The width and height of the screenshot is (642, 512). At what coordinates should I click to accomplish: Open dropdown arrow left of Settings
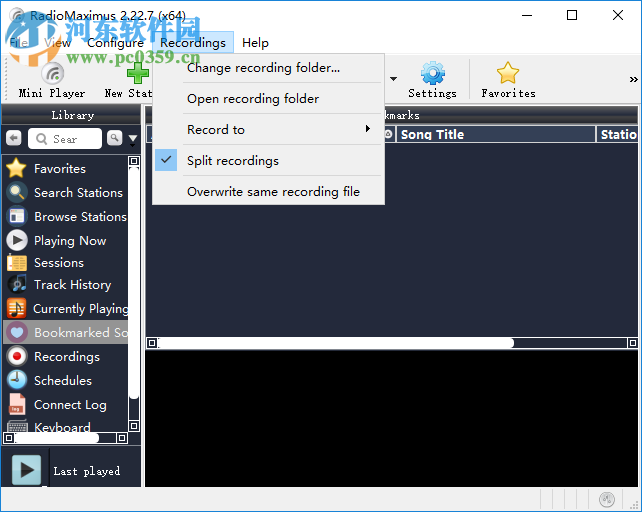click(x=393, y=79)
